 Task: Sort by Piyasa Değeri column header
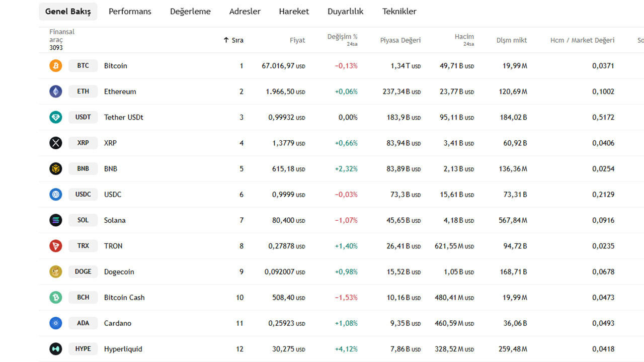400,40
